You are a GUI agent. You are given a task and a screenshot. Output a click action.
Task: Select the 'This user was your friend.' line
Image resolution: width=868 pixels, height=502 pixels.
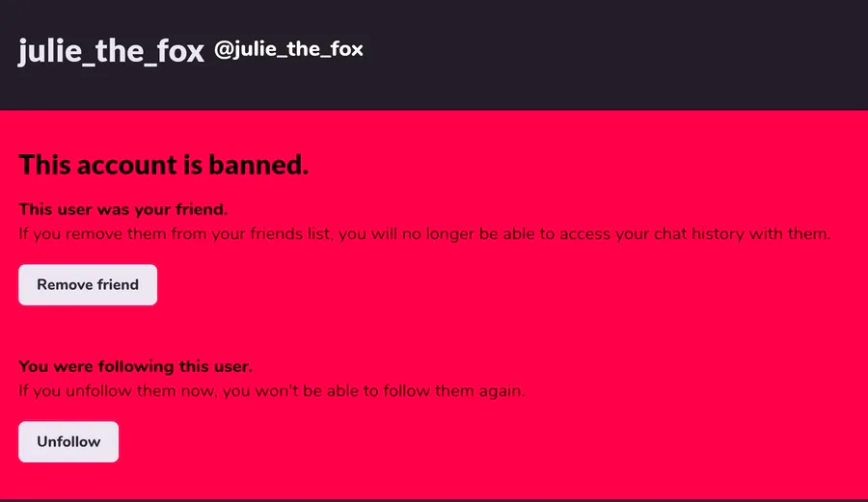pyautogui.click(x=122, y=209)
